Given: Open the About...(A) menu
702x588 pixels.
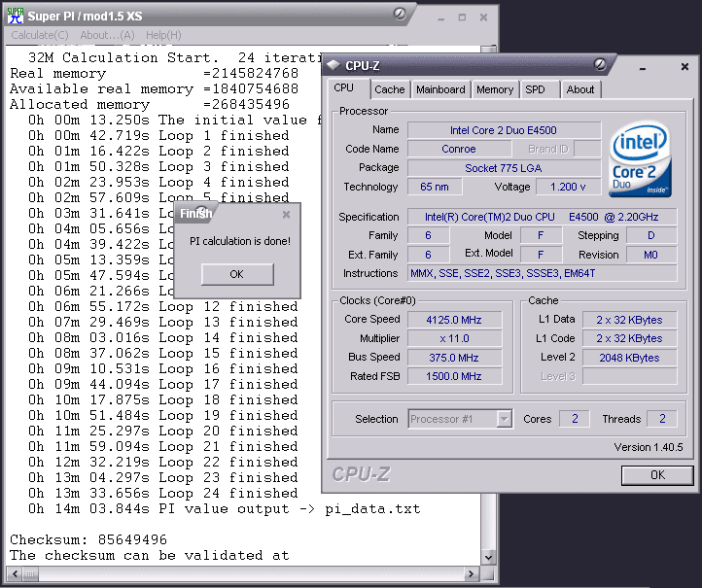Looking at the screenshot, I should point(108,35).
